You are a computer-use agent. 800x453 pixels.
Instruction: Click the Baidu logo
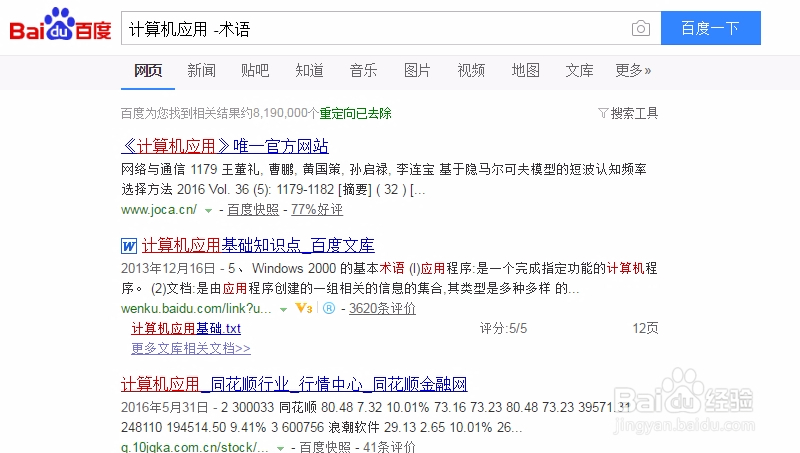[x=60, y=24]
